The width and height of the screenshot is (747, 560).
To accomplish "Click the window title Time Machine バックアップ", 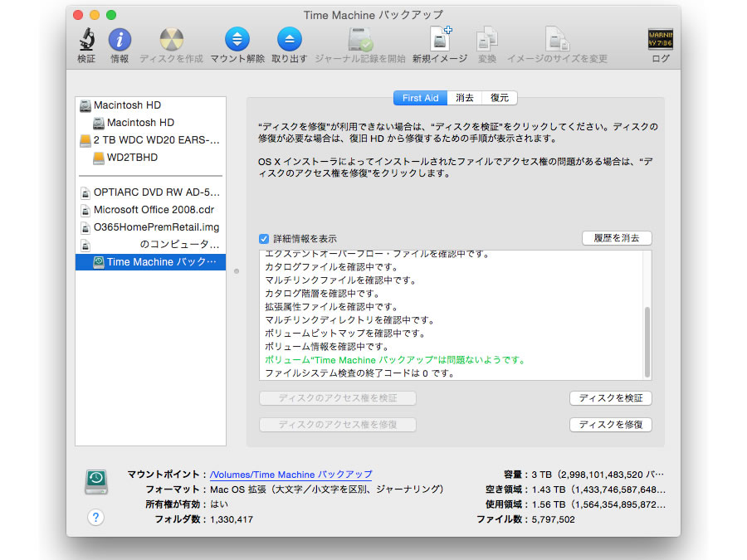I will click(373, 15).
